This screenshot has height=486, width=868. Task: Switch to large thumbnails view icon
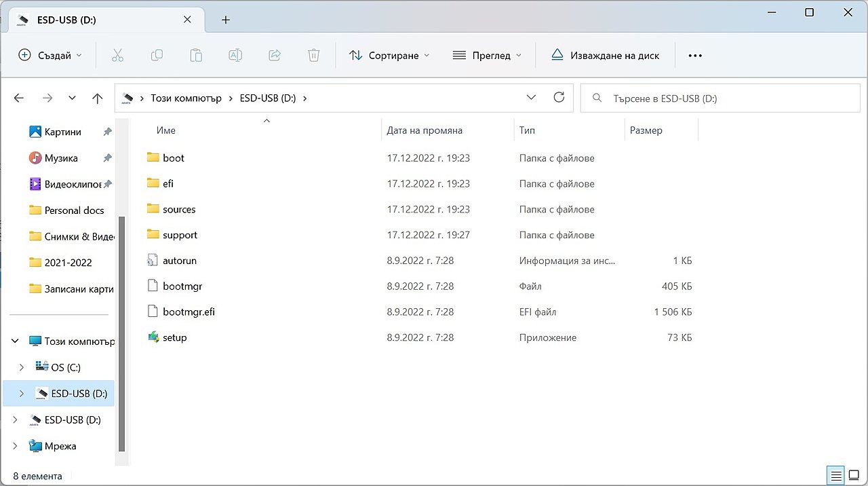pyautogui.click(x=853, y=475)
